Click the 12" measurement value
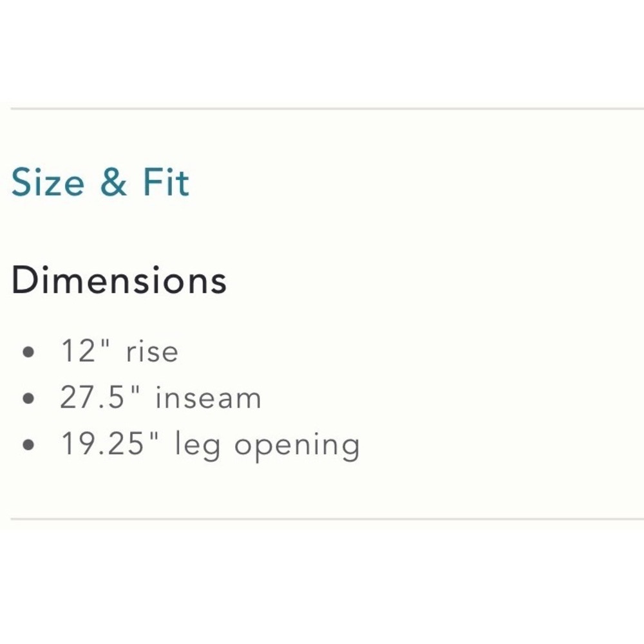This screenshot has height=644, width=644. tap(86, 351)
